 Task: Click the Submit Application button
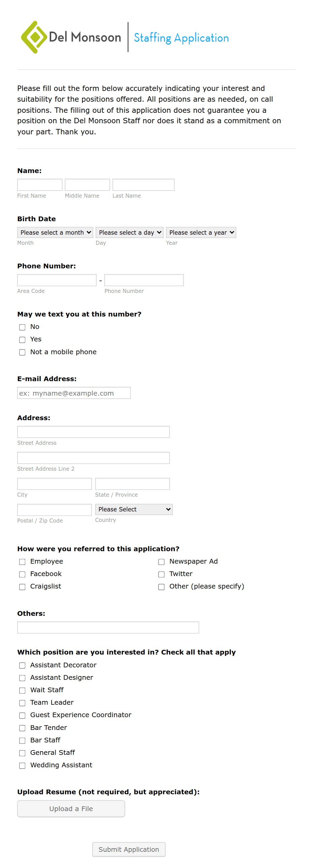129,849
